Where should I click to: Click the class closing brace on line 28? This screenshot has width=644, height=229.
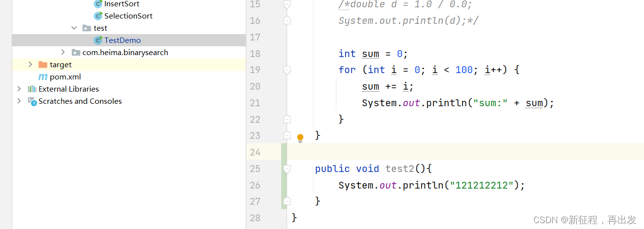click(294, 217)
